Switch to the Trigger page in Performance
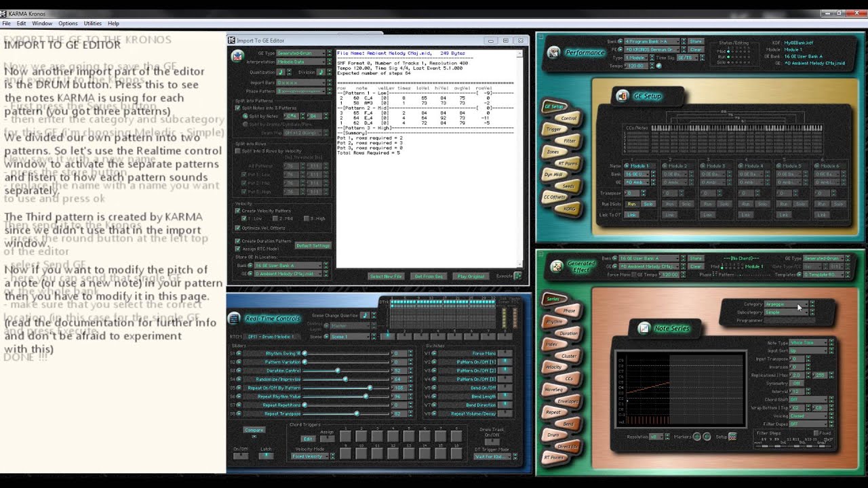This screenshot has width=868, height=488. coord(554,129)
